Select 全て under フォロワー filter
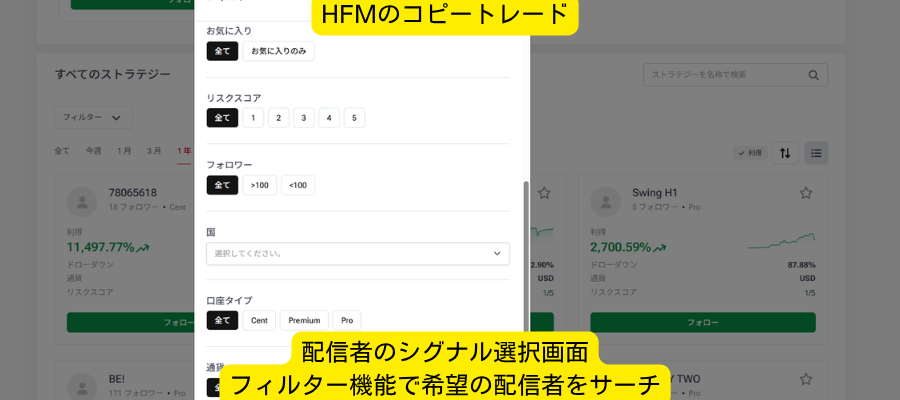Image resolution: width=900 pixels, height=400 pixels. [x=222, y=185]
